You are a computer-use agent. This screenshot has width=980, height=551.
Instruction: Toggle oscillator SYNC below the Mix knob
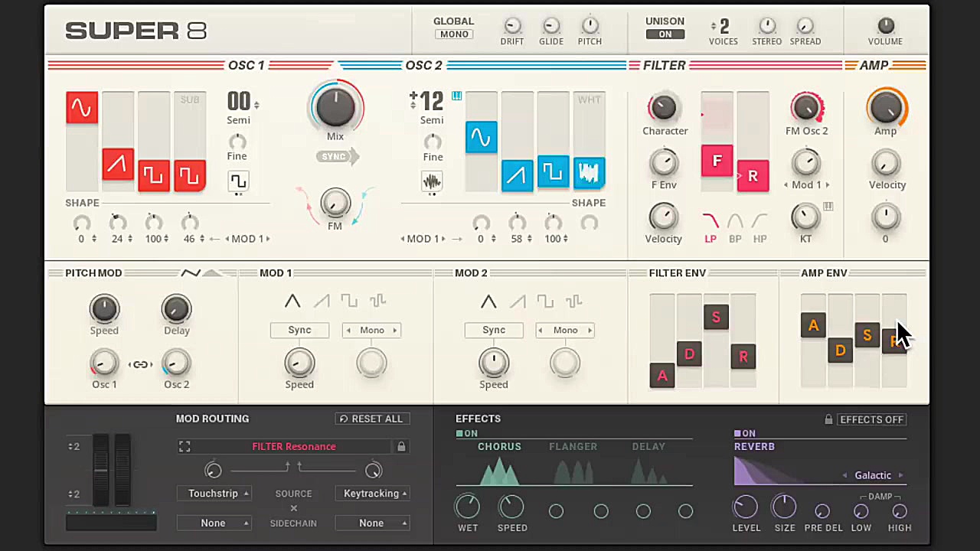(x=337, y=157)
